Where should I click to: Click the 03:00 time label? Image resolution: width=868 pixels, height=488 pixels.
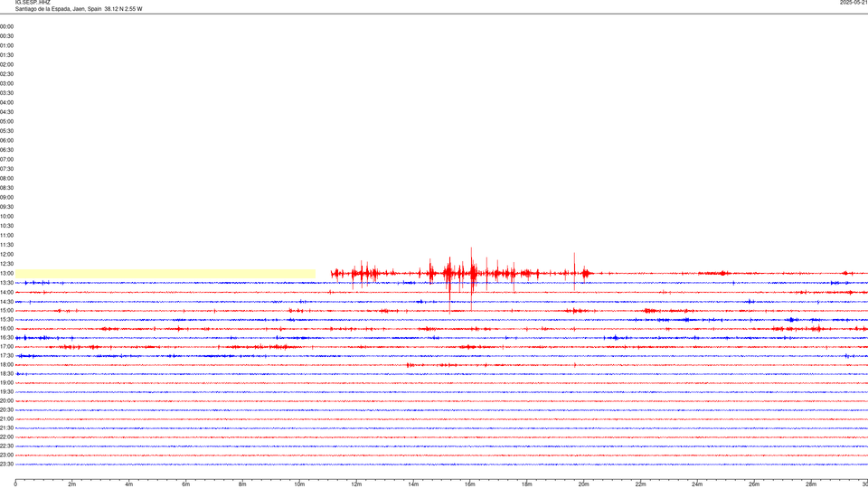[x=6, y=83]
